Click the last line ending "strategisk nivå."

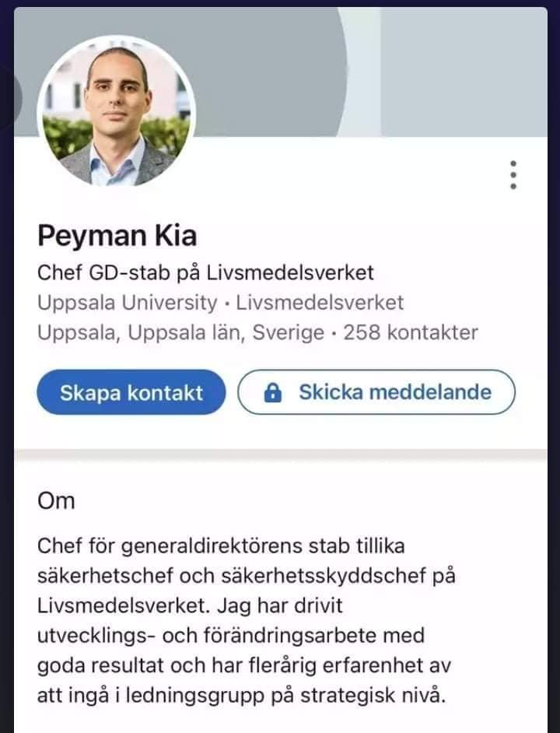pos(241,695)
